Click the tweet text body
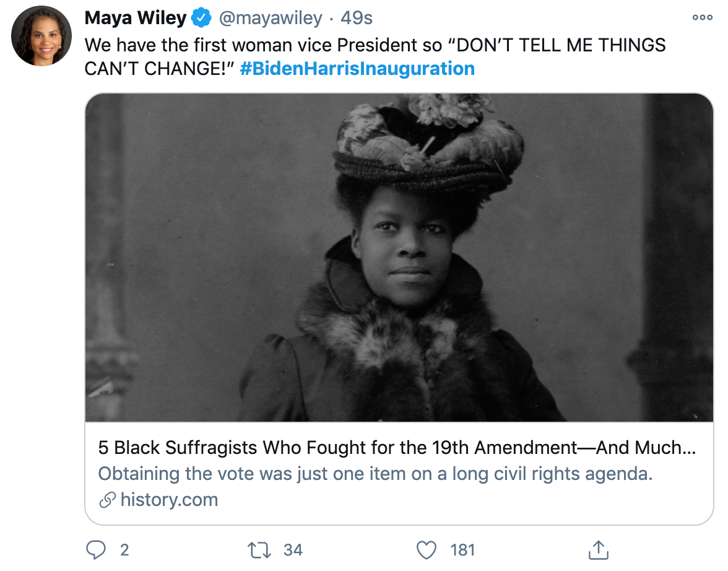728x571 pixels. [375, 57]
